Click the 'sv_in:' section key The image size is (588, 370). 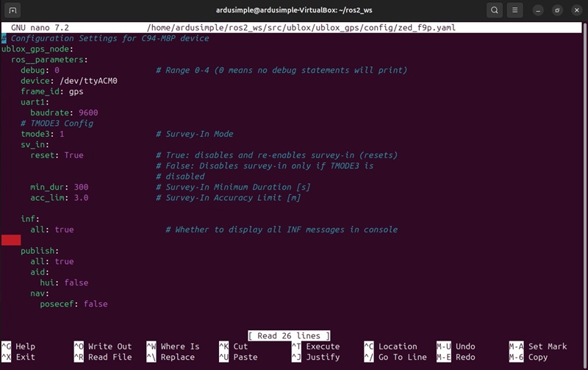35,145
